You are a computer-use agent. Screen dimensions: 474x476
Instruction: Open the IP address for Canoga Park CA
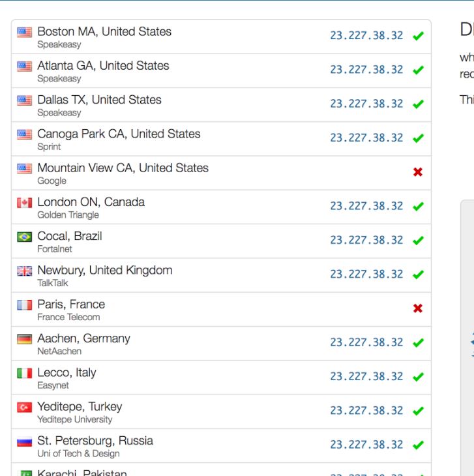click(366, 138)
